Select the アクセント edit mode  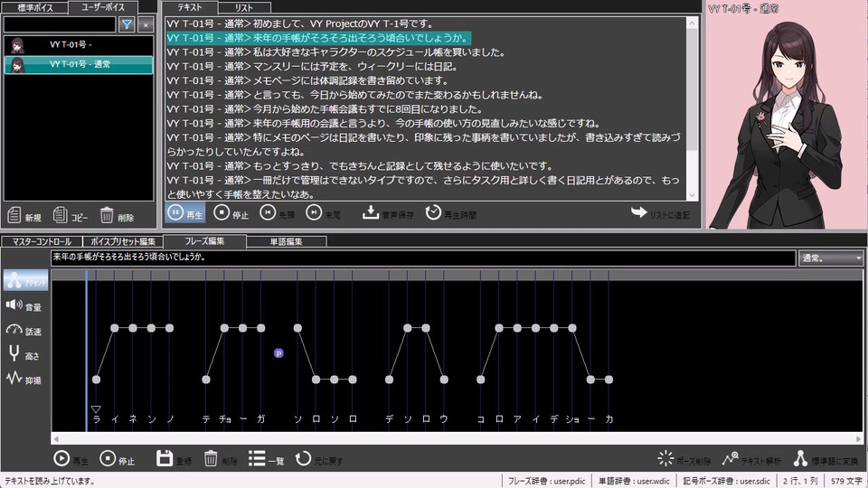pyautogui.click(x=25, y=281)
